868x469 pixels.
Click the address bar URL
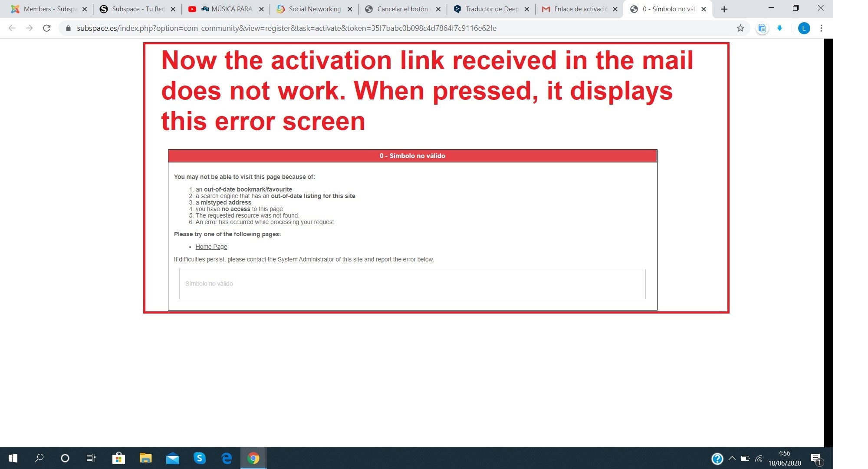point(286,28)
